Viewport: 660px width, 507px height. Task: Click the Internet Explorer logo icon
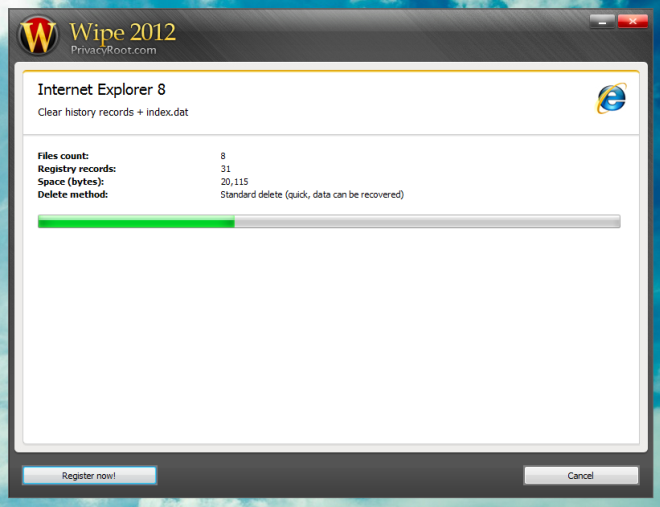pos(612,98)
